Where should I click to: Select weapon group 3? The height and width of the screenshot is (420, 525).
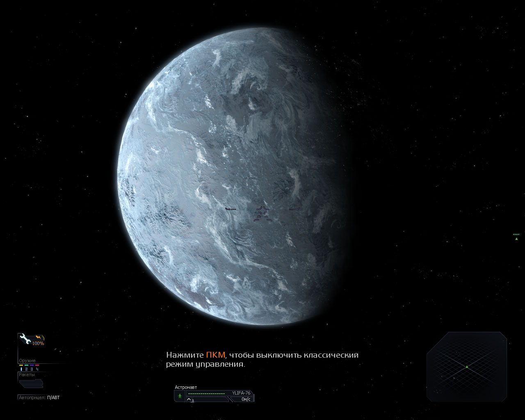[x=32, y=369]
